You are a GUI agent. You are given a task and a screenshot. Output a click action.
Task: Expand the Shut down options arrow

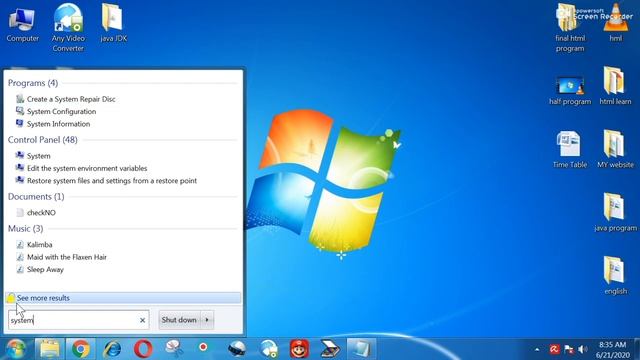point(207,320)
